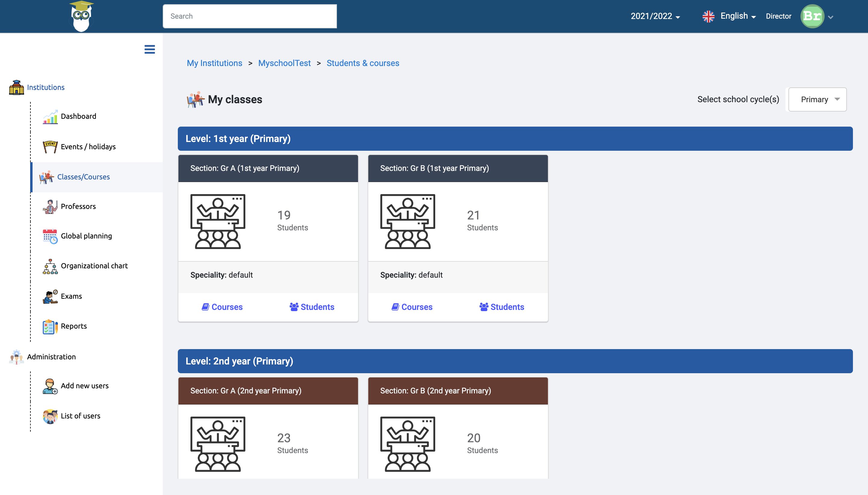Click the Students & courses breadcrumb
The width and height of the screenshot is (868, 495).
point(363,63)
